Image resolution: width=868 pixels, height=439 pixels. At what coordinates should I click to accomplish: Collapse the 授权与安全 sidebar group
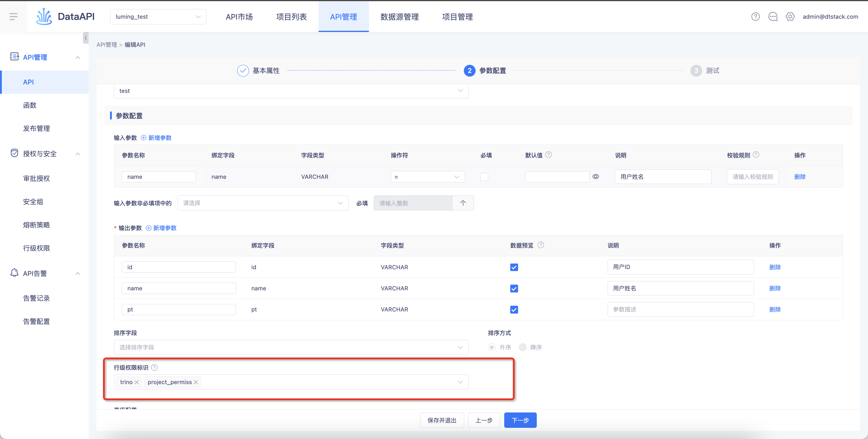78,154
